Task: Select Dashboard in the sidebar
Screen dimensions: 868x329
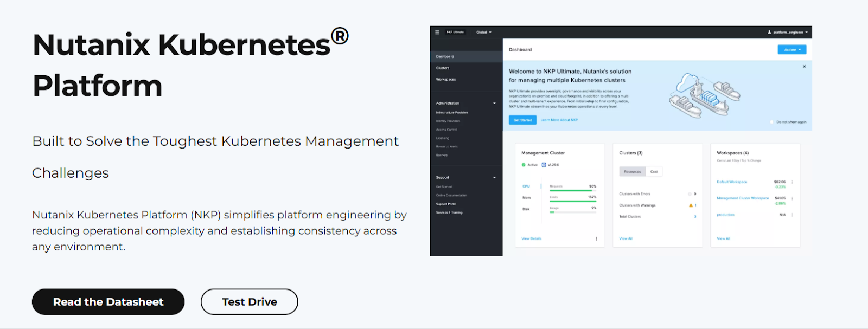Action: coord(467,56)
